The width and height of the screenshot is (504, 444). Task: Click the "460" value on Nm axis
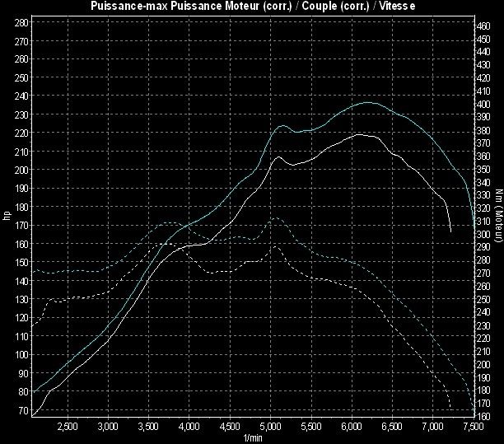pos(484,26)
